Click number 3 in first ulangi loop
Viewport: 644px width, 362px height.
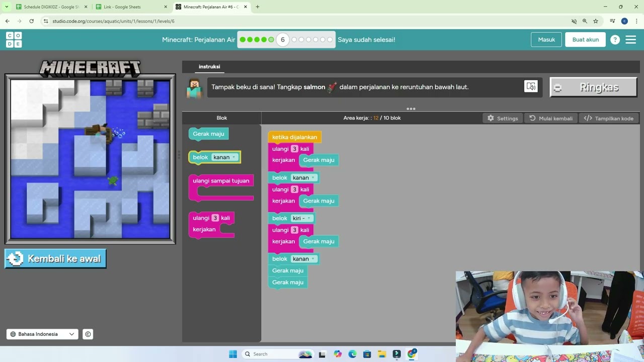coord(295,149)
